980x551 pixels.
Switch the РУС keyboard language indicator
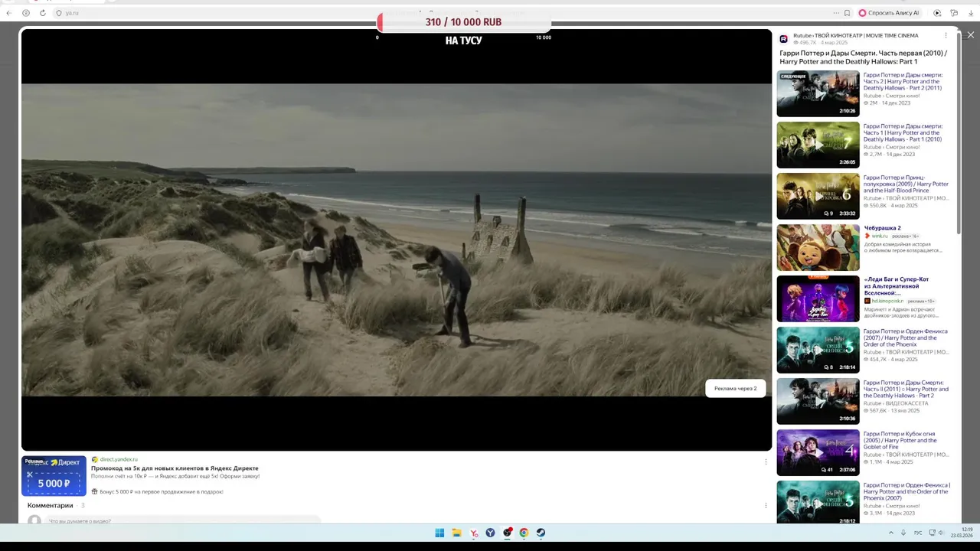coord(918,533)
